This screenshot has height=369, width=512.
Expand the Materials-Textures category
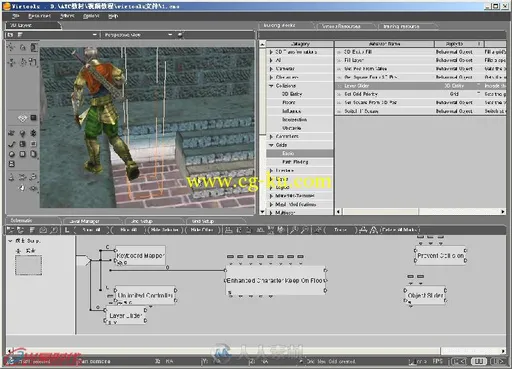[271, 196]
